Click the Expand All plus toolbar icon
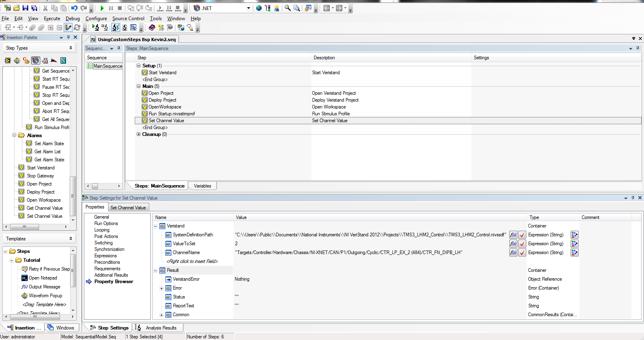Screen dimensions: 644x340 (50, 27)
